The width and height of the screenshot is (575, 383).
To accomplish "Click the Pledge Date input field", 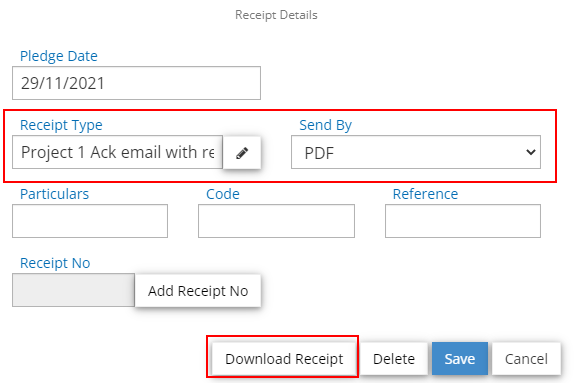I will pyautogui.click(x=136, y=83).
